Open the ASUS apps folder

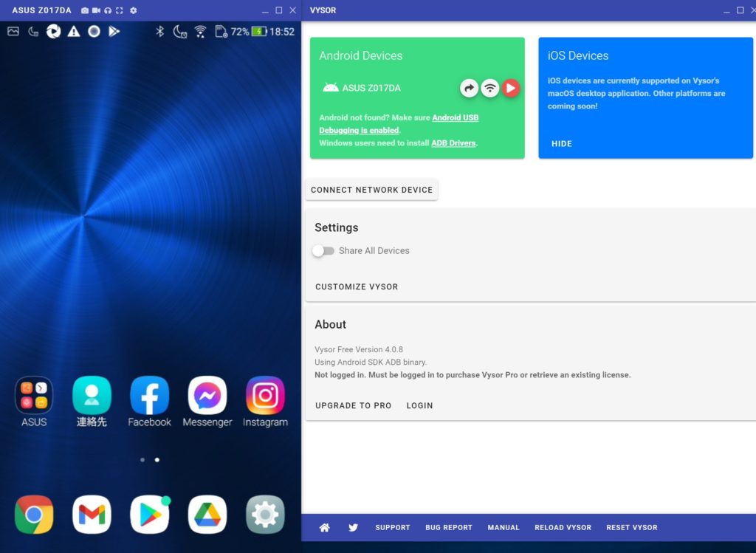pyautogui.click(x=34, y=402)
